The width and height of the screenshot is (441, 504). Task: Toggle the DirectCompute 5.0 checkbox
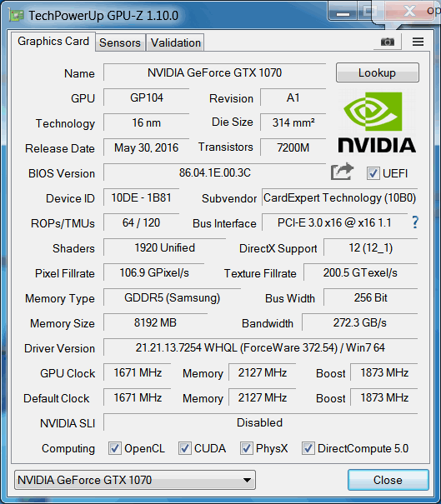(x=308, y=448)
